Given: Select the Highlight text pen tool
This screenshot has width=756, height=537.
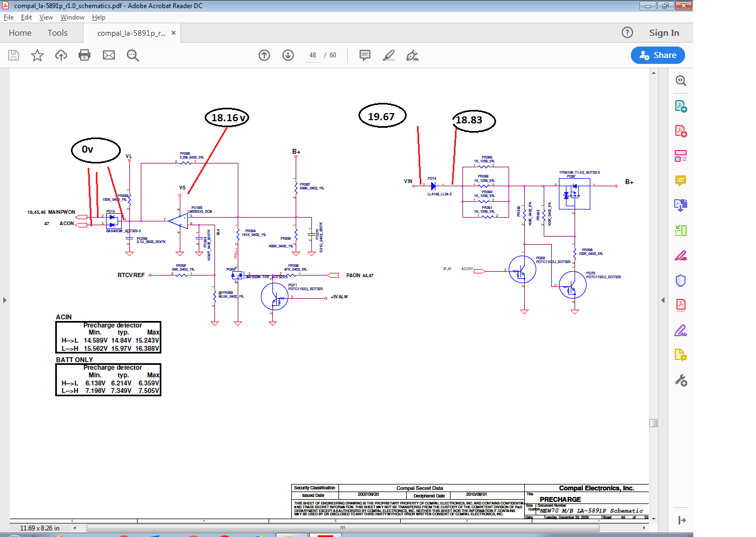Looking at the screenshot, I should (x=389, y=55).
